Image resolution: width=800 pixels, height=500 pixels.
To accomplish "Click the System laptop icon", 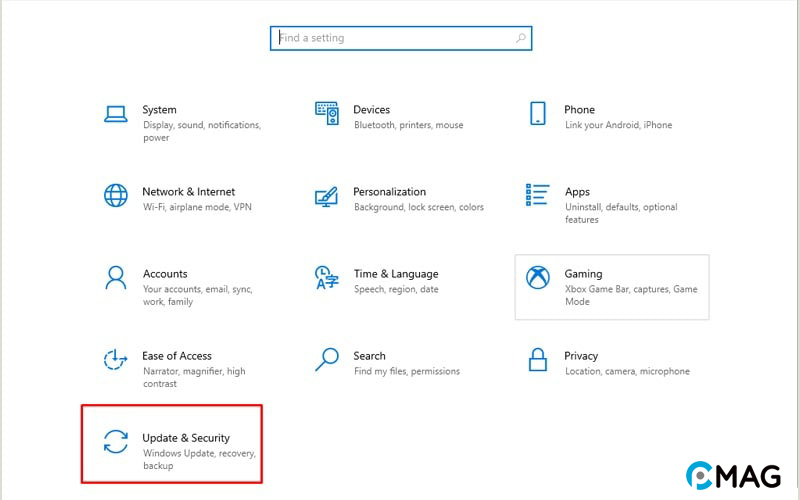I will (116, 113).
